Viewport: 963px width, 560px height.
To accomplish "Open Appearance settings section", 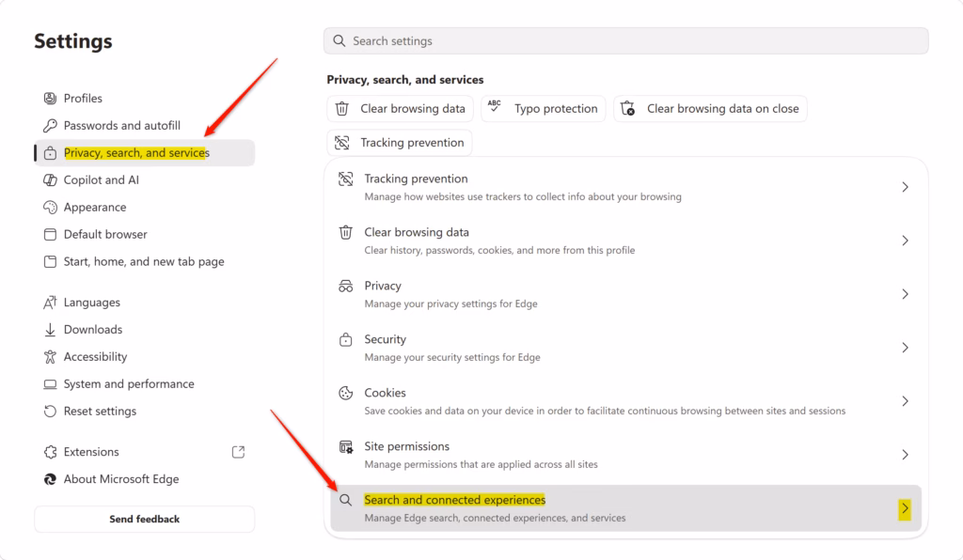I will [144, 208].
